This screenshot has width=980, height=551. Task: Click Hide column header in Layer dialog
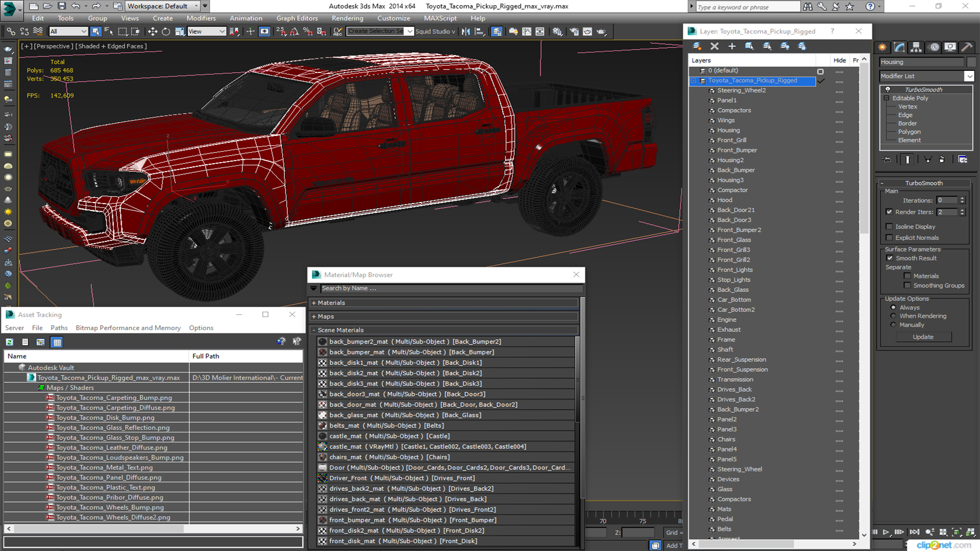point(840,60)
